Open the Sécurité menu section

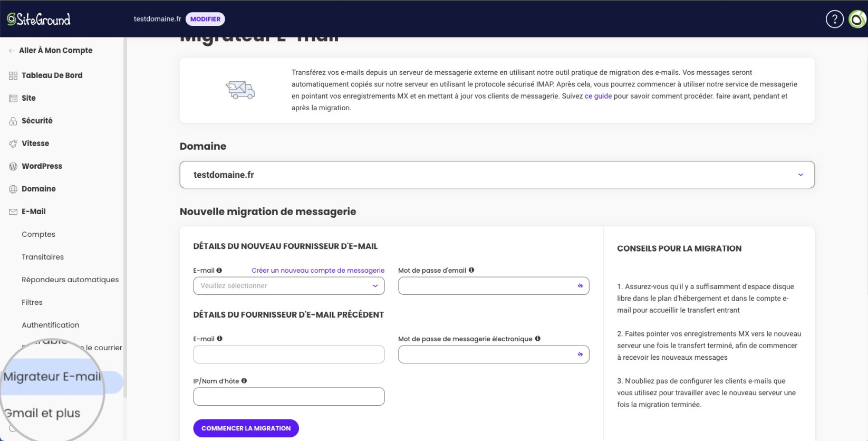click(37, 121)
